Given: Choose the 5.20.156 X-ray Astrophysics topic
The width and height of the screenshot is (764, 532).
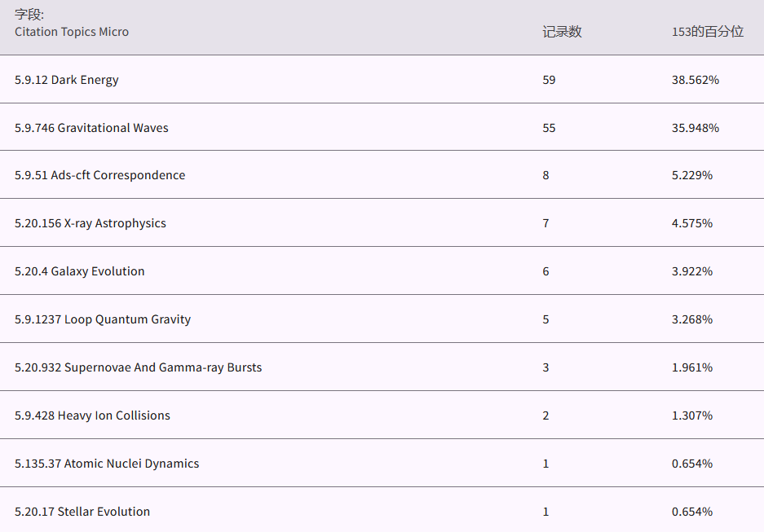Looking at the screenshot, I should [91, 223].
